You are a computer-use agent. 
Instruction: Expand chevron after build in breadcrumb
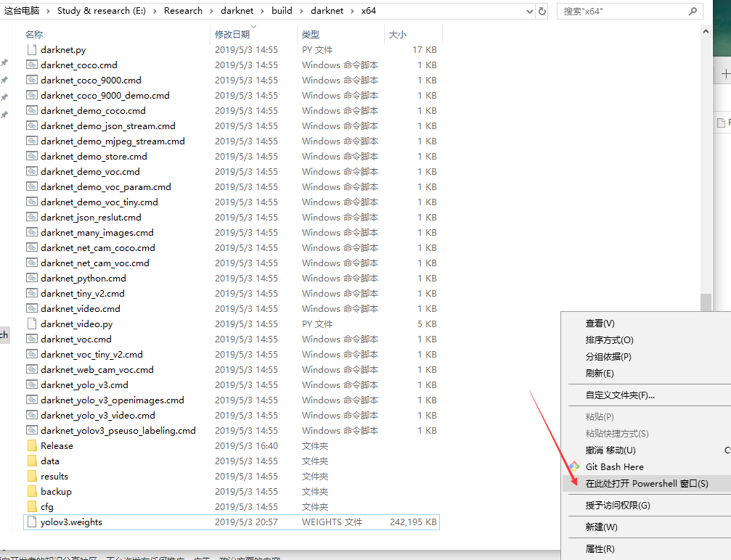tap(302, 11)
